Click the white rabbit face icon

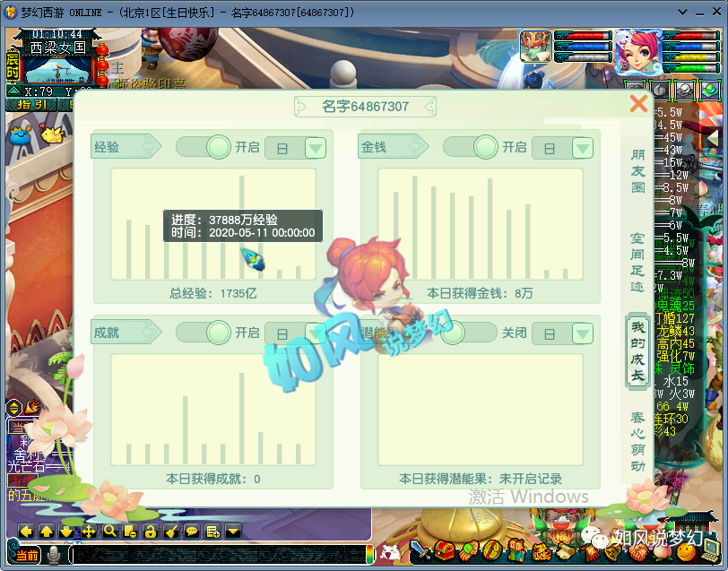[x=390, y=552]
